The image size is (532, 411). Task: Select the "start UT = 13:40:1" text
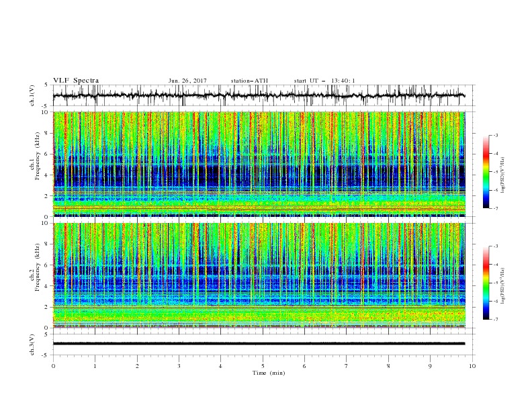tap(324, 81)
